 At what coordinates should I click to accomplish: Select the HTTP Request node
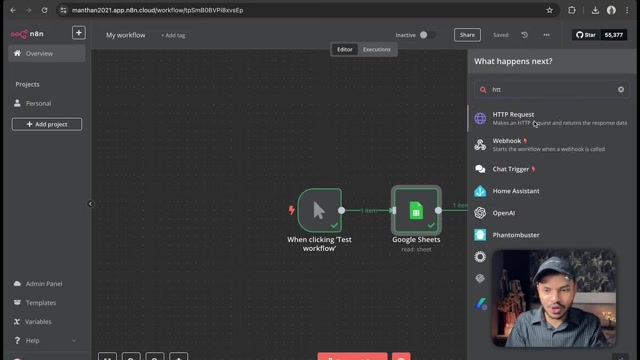pos(551,118)
